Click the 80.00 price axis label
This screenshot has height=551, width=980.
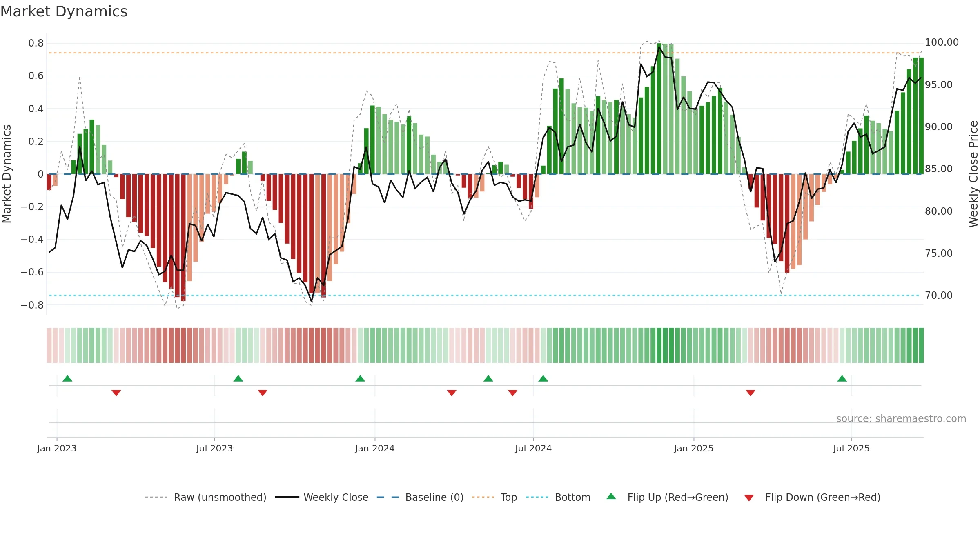(938, 211)
